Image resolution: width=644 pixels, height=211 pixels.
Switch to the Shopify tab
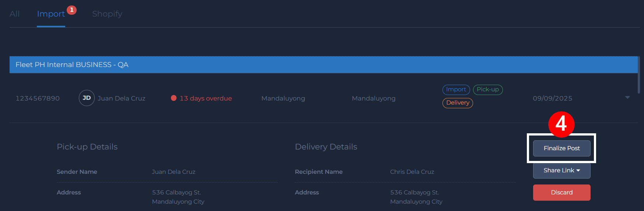point(107,14)
